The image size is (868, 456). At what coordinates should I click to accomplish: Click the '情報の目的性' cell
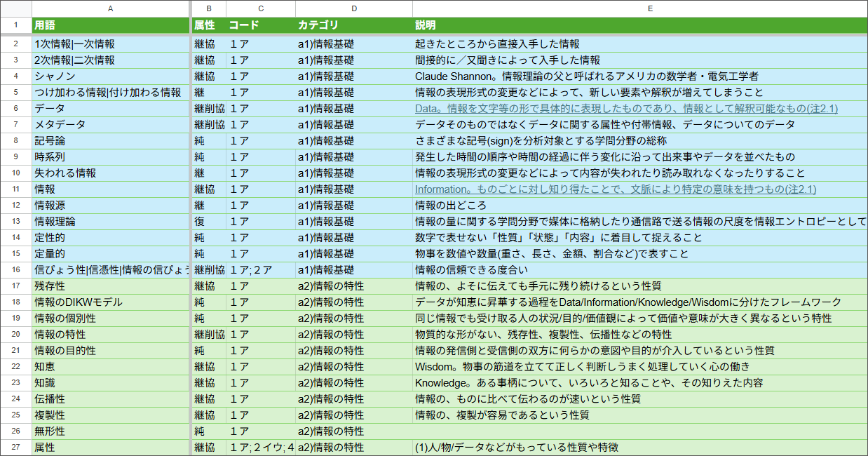pos(111,351)
